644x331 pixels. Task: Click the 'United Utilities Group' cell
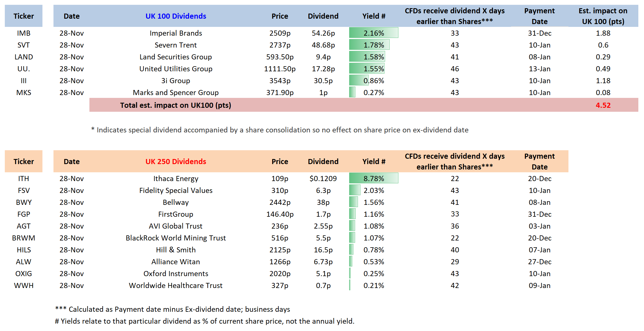coord(176,69)
